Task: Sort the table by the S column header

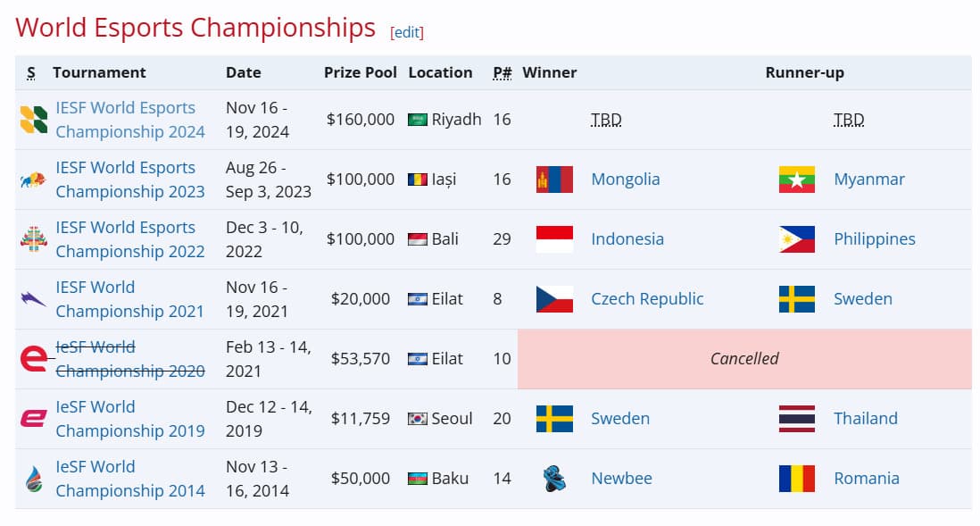Action: pyautogui.click(x=30, y=72)
